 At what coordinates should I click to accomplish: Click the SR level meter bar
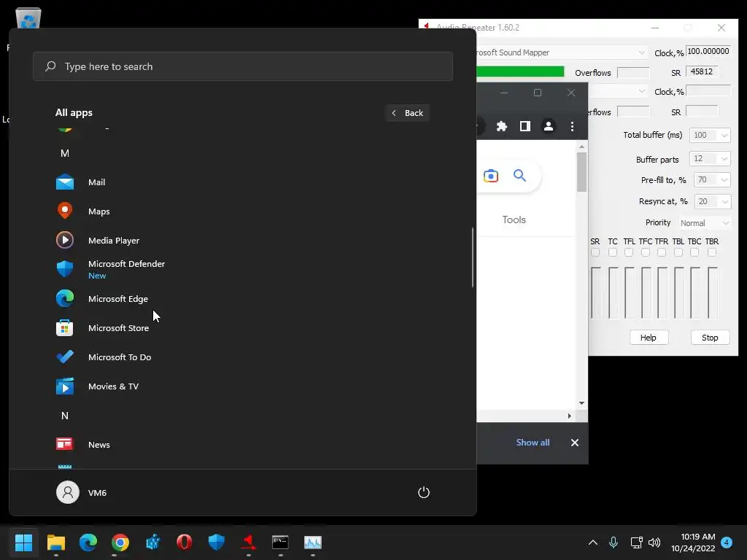(595, 293)
